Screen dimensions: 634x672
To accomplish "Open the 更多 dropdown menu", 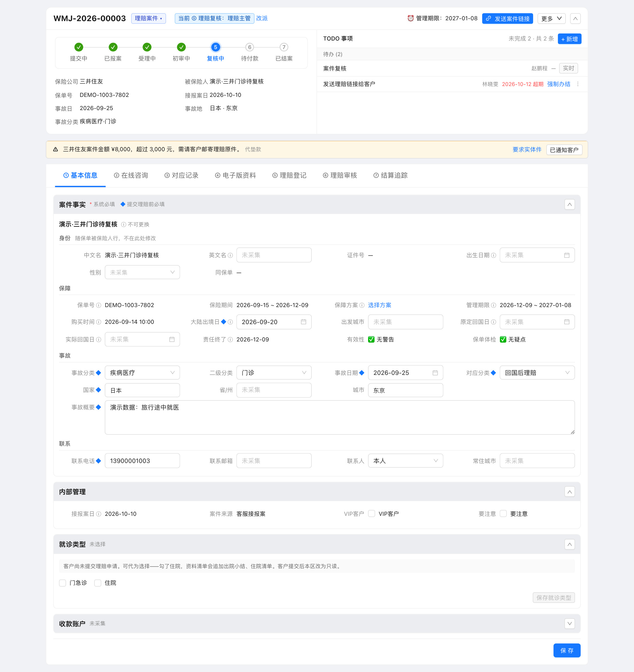I will coord(551,18).
